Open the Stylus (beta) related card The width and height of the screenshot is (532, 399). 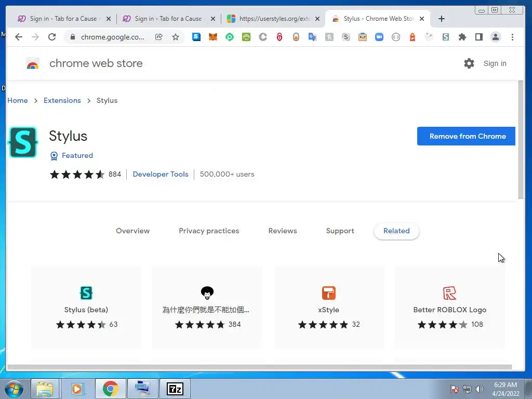(86, 307)
